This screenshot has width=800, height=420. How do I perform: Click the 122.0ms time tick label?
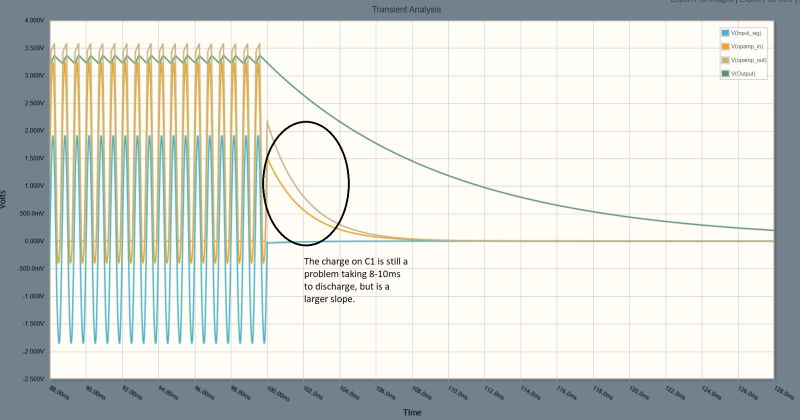pos(675,392)
